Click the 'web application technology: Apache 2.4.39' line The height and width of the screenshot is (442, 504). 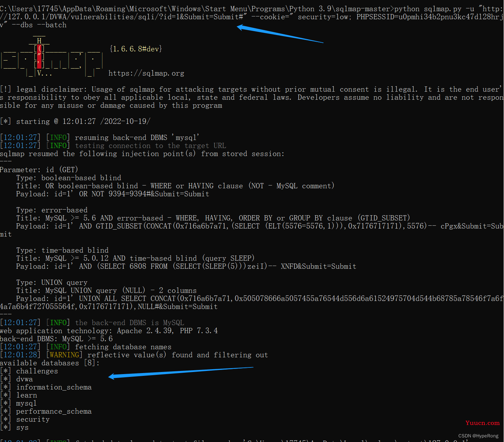pyautogui.click(x=109, y=331)
